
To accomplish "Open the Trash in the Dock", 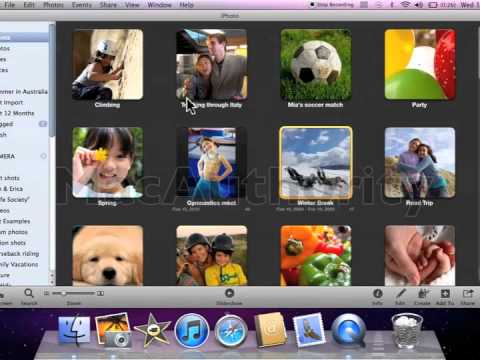I will pyautogui.click(x=407, y=330).
